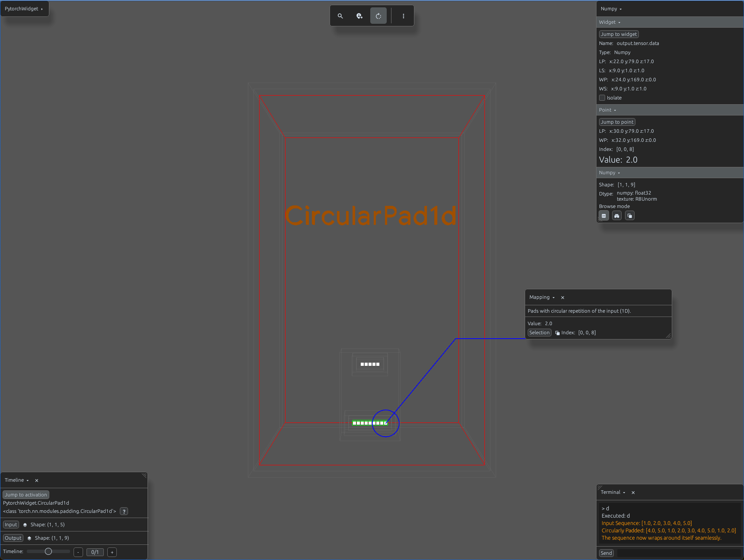Toggle the Isolate checkbox

pyautogui.click(x=602, y=98)
